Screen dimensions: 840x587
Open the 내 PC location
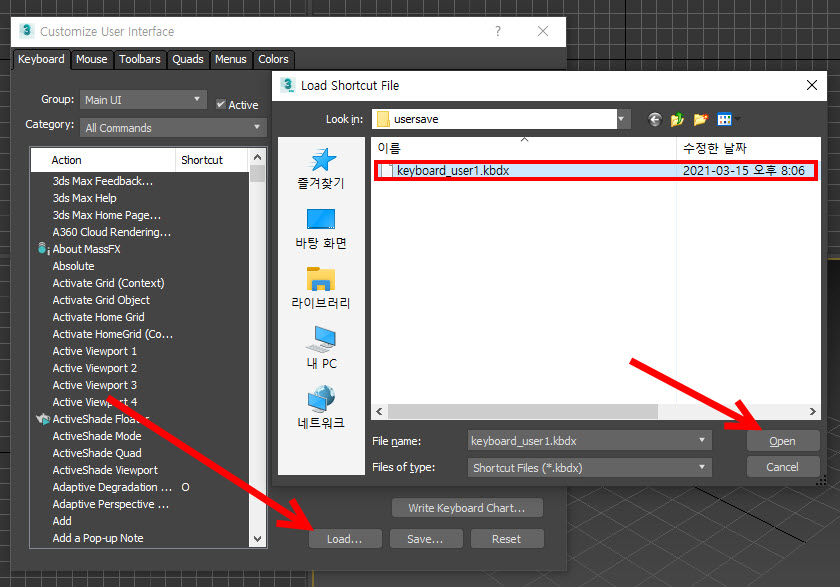[321, 348]
